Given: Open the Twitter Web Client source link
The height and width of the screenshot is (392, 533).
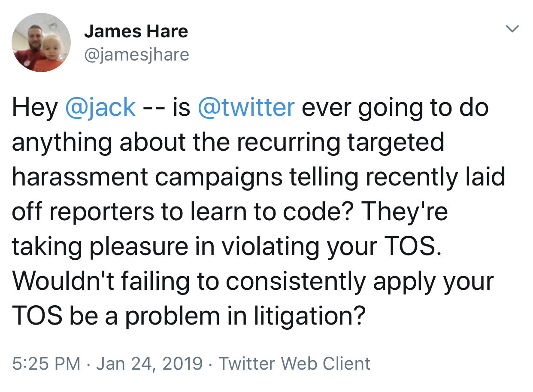Looking at the screenshot, I should pyautogui.click(x=294, y=363).
